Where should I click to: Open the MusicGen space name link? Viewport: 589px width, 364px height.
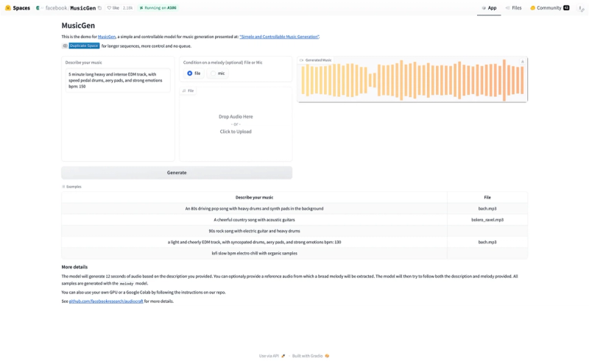pyautogui.click(x=83, y=8)
